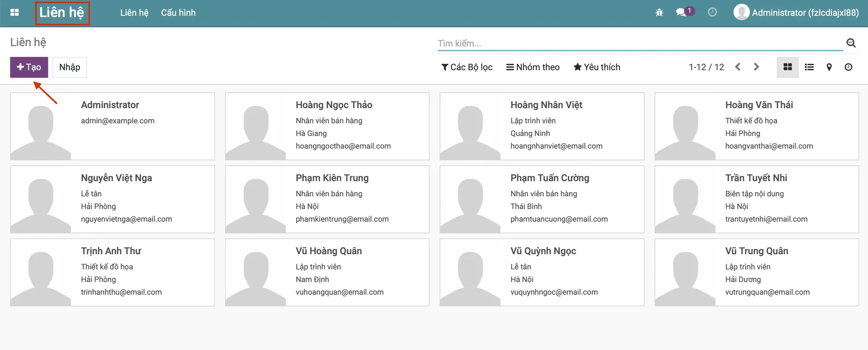
Task: Open Administrator user menu
Action: [x=796, y=13]
